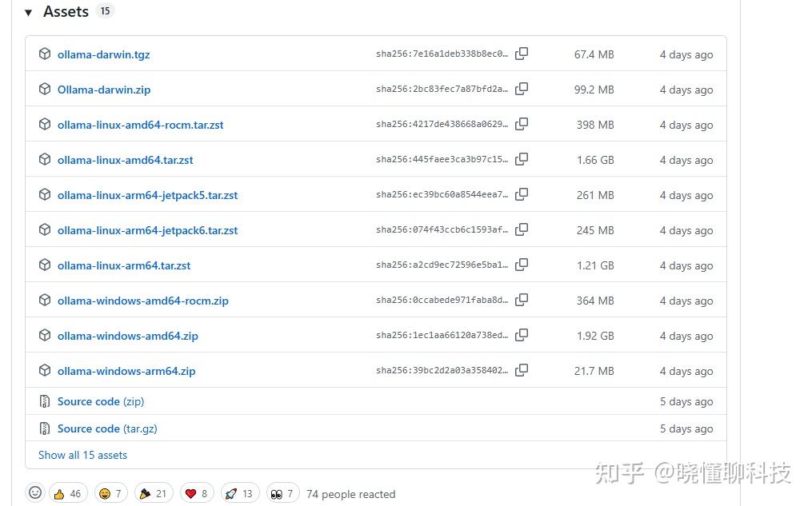Select sha256:445faee3ca3b97c15 hash text

[x=442, y=159]
